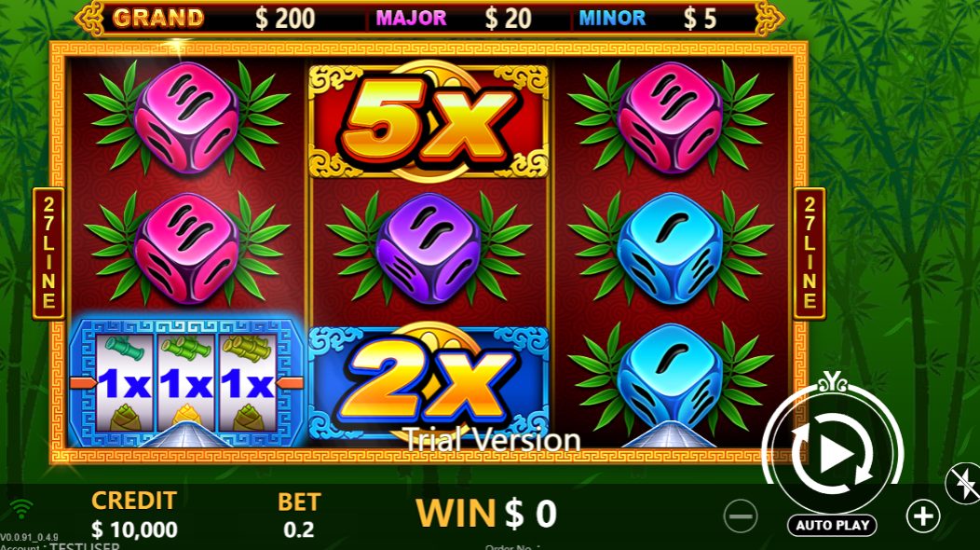Click the middle-right blue dice symbol
The width and height of the screenshot is (980, 550).
671,248
